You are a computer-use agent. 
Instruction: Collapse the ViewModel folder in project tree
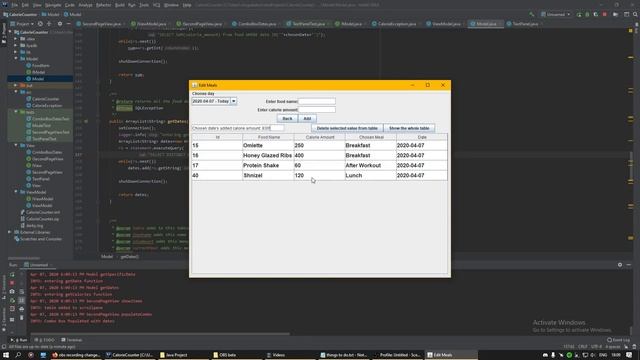pos(16,192)
